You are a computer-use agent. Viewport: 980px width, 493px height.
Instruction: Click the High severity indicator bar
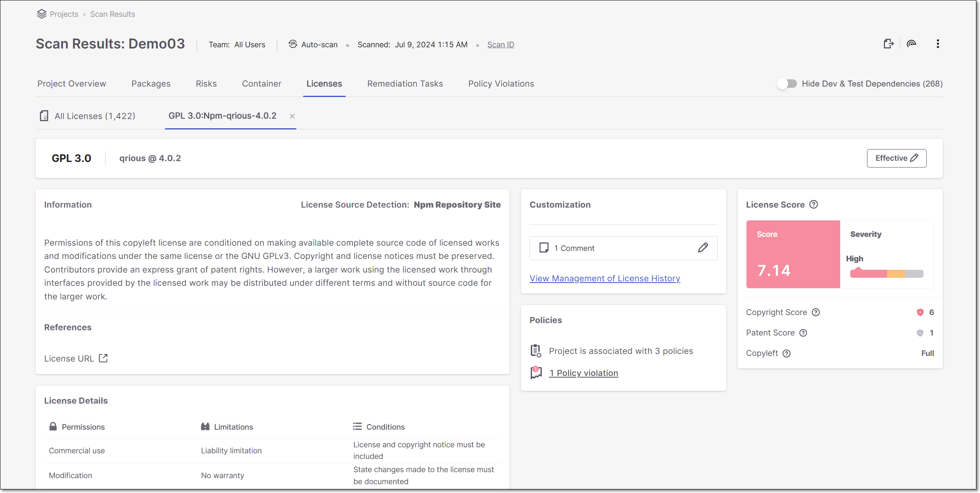tap(887, 274)
